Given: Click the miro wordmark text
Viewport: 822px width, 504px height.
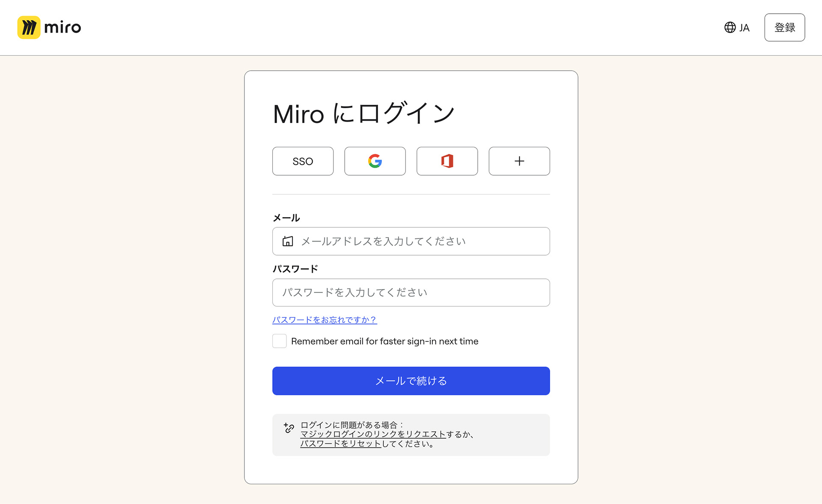Looking at the screenshot, I should coord(63,28).
